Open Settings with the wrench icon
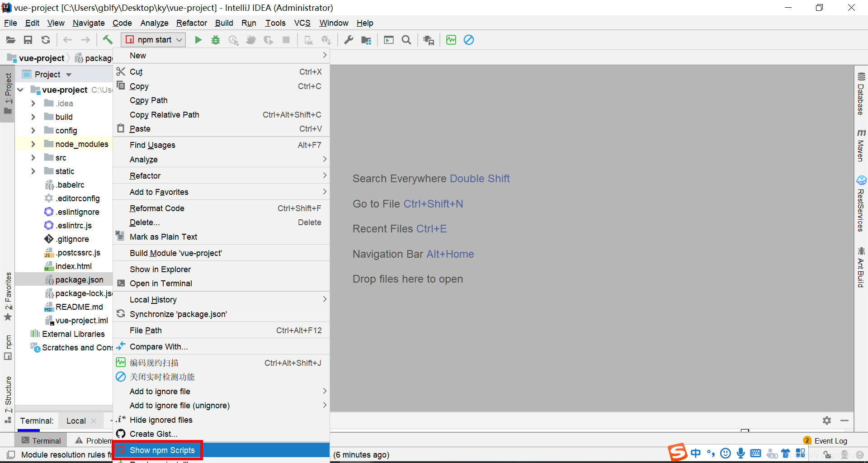The width and height of the screenshot is (868, 463). tap(349, 40)
